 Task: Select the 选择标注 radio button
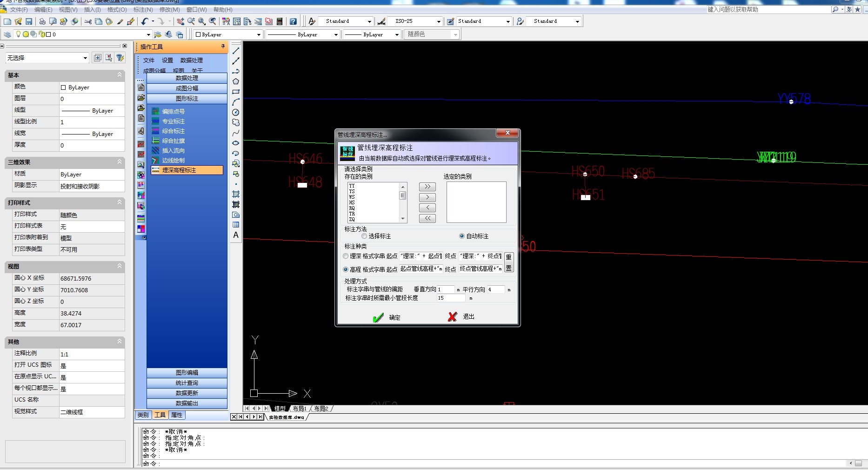click(x=364, y=236)
